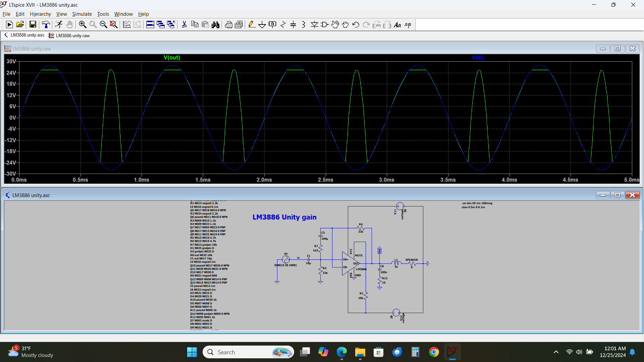Click the V(in) trace label

pos(478,57)
